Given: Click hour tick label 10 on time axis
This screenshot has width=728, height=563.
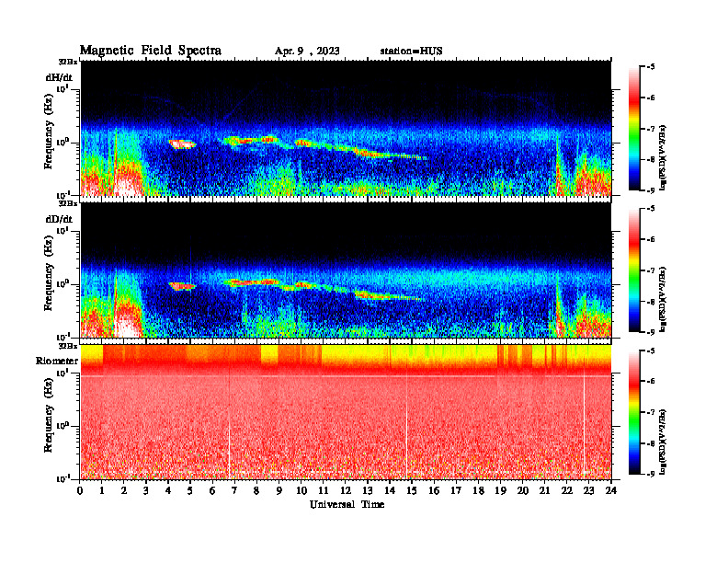Looking at the screenshot, I should [x=301, y=490].
